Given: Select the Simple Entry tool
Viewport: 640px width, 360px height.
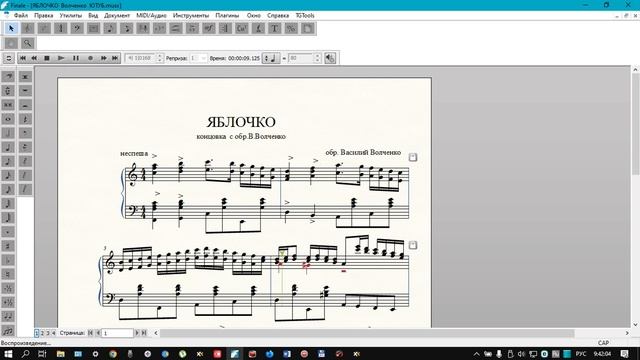Looking at the screenshot, I should (110, 28).
